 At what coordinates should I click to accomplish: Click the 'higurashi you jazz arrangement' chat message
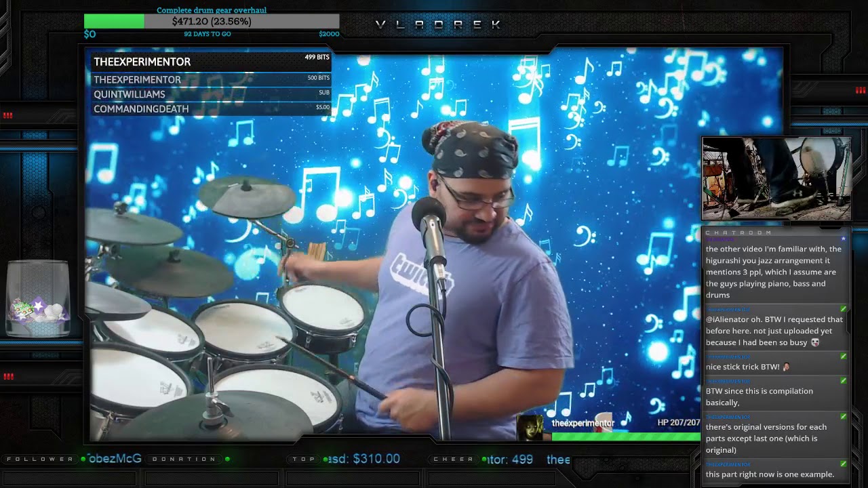(774, 272)
